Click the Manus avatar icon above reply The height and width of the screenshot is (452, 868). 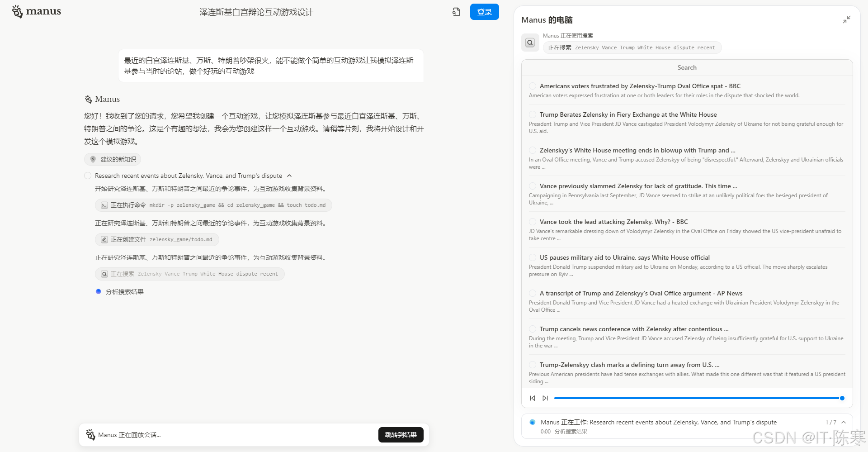coord(88,99)
